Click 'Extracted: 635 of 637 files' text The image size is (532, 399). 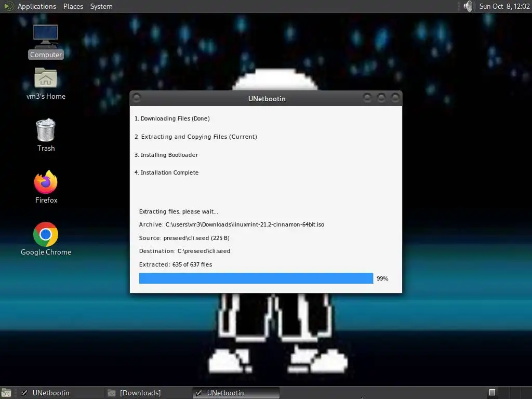(x=176, y=264)
